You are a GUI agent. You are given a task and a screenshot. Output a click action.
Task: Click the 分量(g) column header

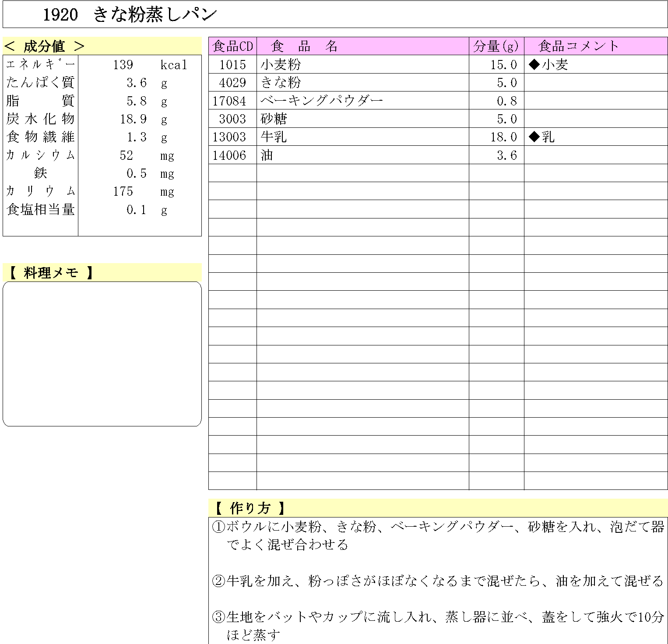(496, 46)
